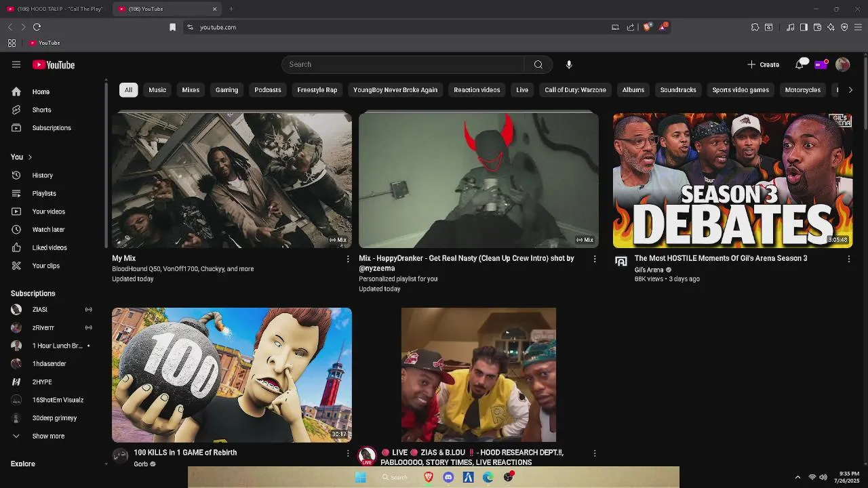Click the YouTube logo
Screen dimensions: 868x488
pyautogui.click(x=54, y=65)
